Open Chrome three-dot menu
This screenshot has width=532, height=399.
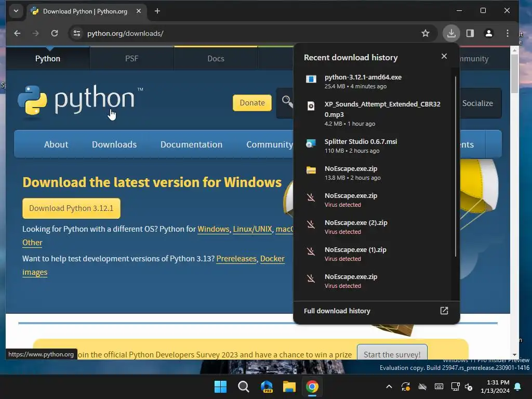(x=508, y=33)
